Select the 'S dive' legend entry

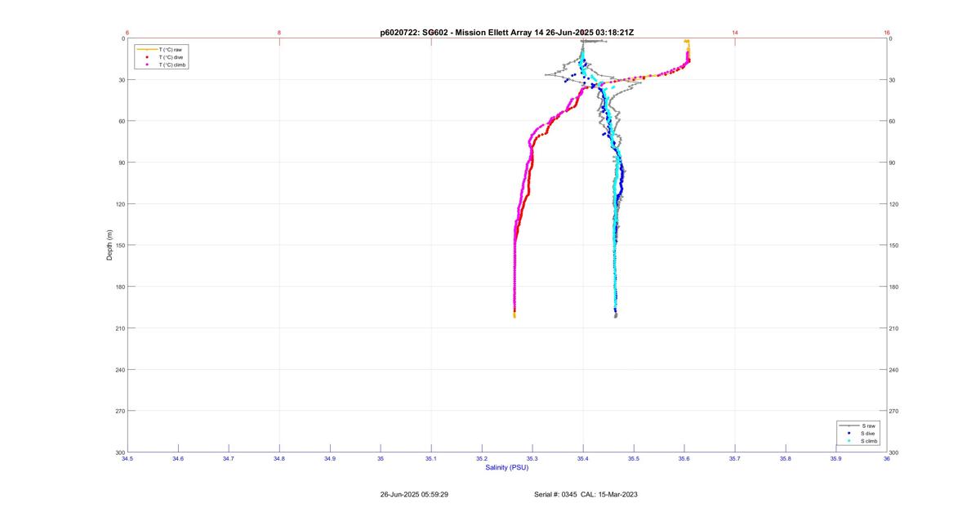click(x=870, y=434)
